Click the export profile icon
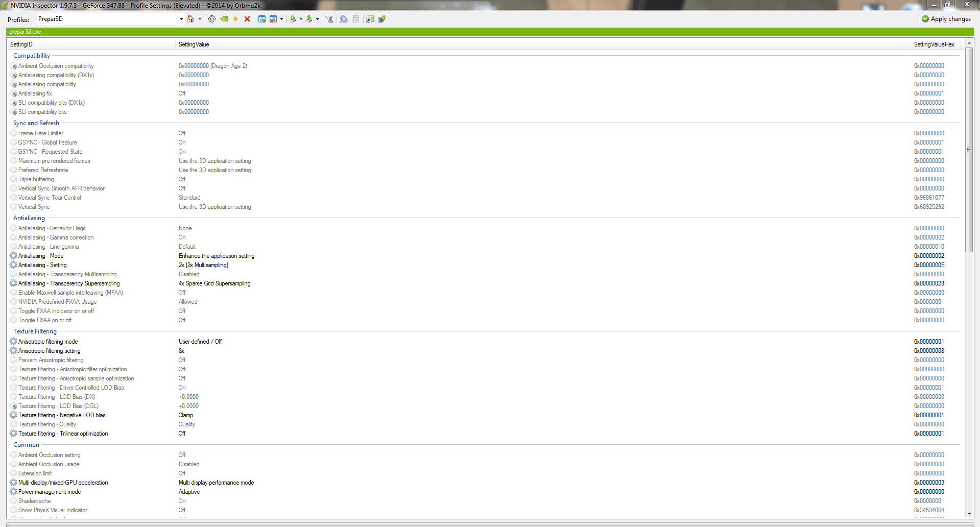This screenshot has width=980, height=527. coord(293,19)
